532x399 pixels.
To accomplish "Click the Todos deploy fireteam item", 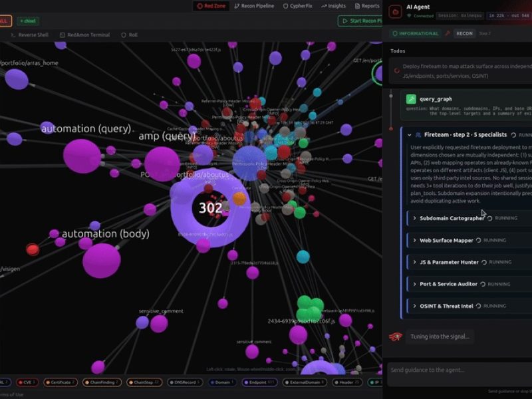I will point(460,71).
